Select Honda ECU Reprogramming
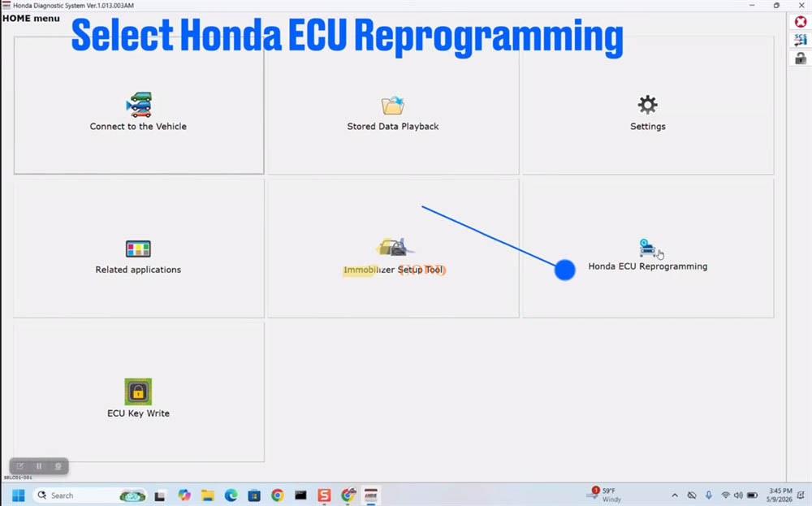Viewport: 812px width, 506px height. pos(648,249)
